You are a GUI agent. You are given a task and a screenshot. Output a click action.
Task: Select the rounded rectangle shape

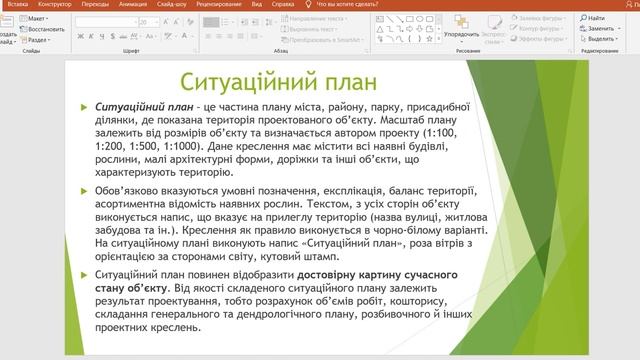click(429, 19)
